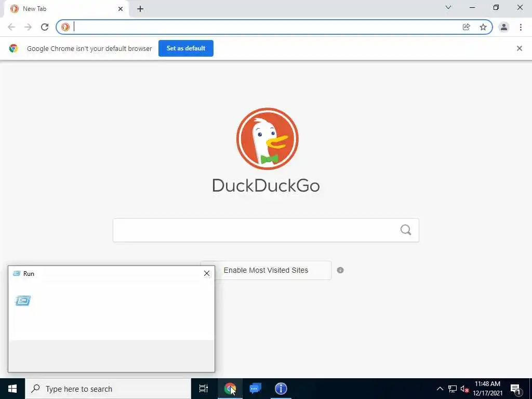Minimize the Chrome window
Image resolution: width=532 pixels, height=399 pixels.
point(472,7)
